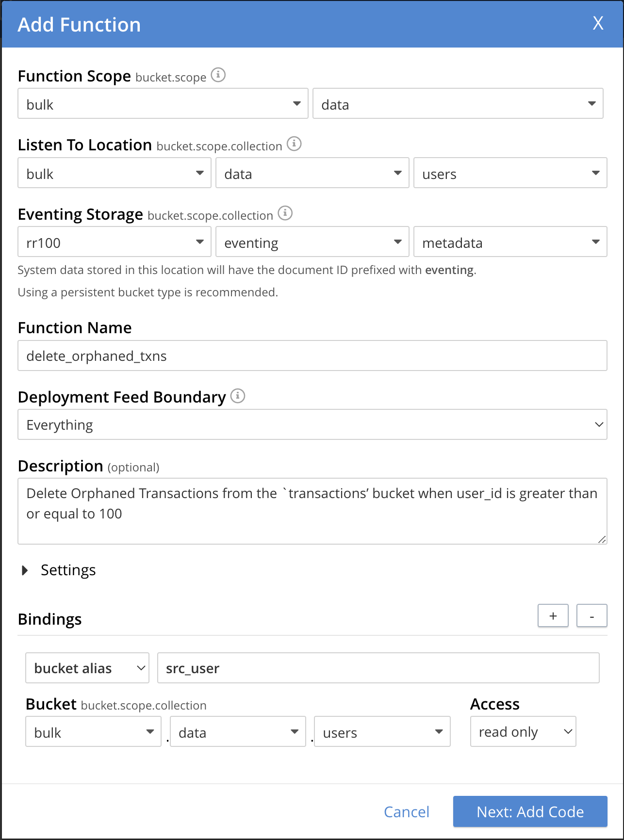Viewport: 624px width, 840px height.
Task: Click the Function Name input field
Action: tap(312, 356)
